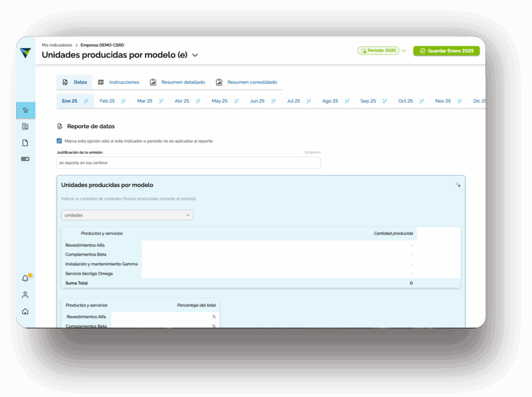
Task: Click the settings icon in Unidades producidas panel
Action: pos(458,185)
